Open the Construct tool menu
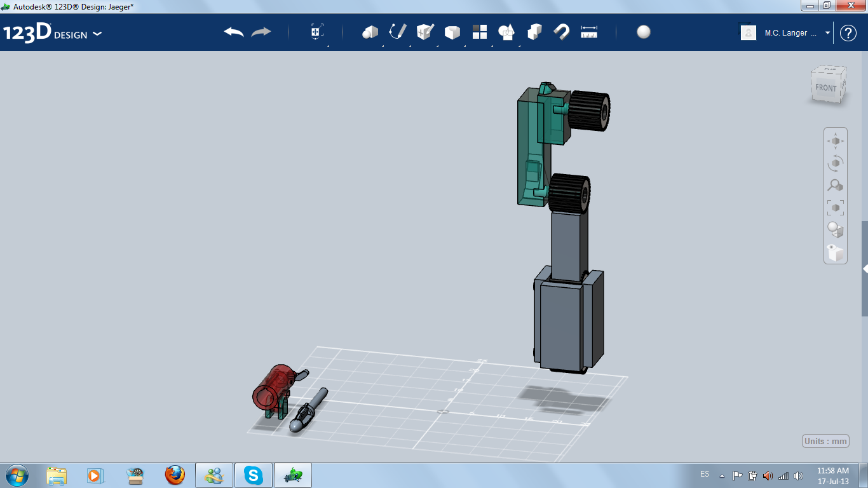Image resolution: width=868 pixels, height=488 pixels. 425,32
